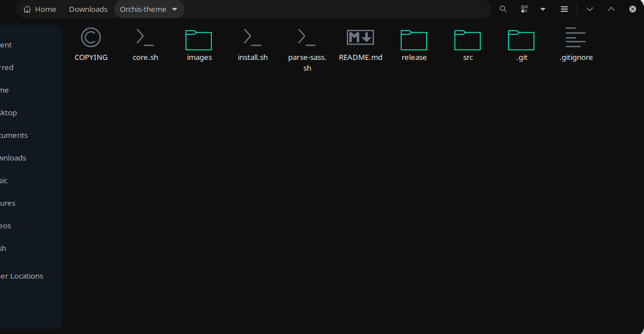Click the release folder name label
The height and width of the screenshot is (334, 644).
point(414,58)
